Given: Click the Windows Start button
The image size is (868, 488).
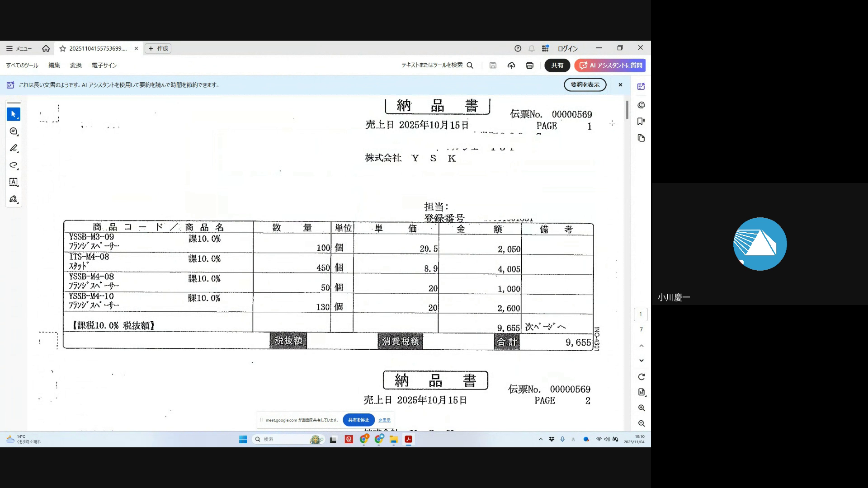Looking at the screenshot, I should [x=243, y=439].
